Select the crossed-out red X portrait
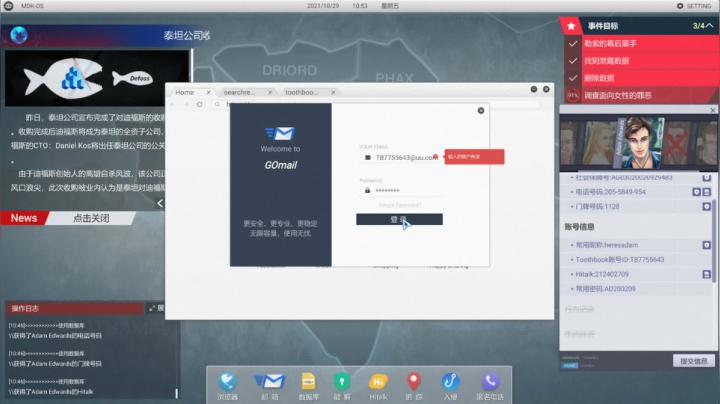The image size is (720, 404). click(x=676, y=144)
